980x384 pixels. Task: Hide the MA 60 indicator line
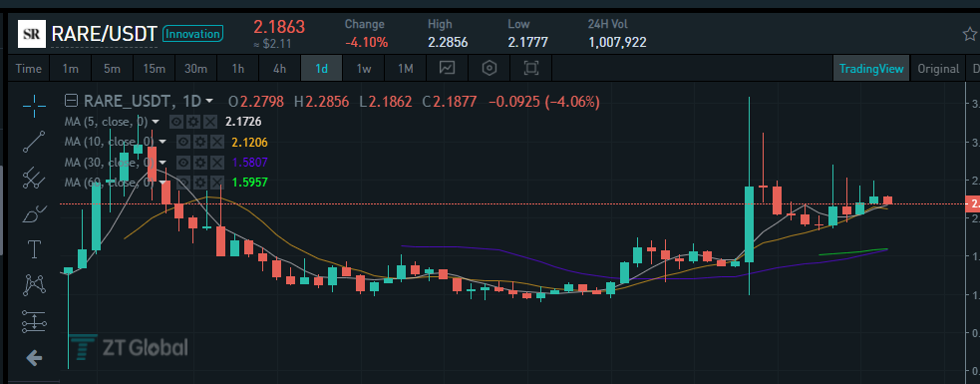point(183,183)
